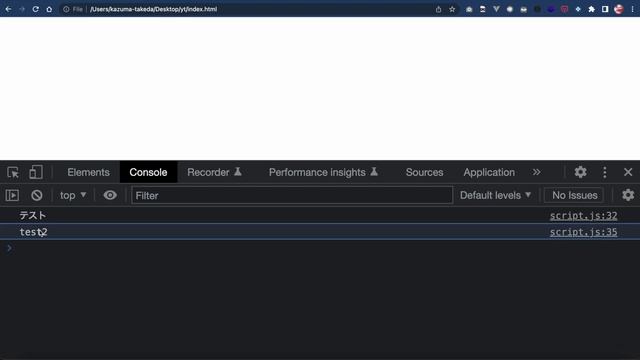The width and height of the screenshot is (640, 360).
Task: Switch to the Console tab
Action: pyautogui.click(x=148, y=172)
